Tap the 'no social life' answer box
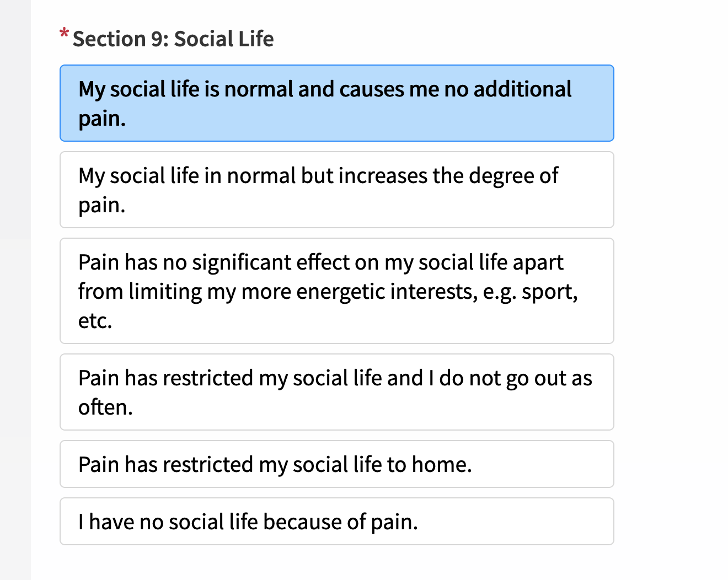The image size is (728, 580). (336, 522)
